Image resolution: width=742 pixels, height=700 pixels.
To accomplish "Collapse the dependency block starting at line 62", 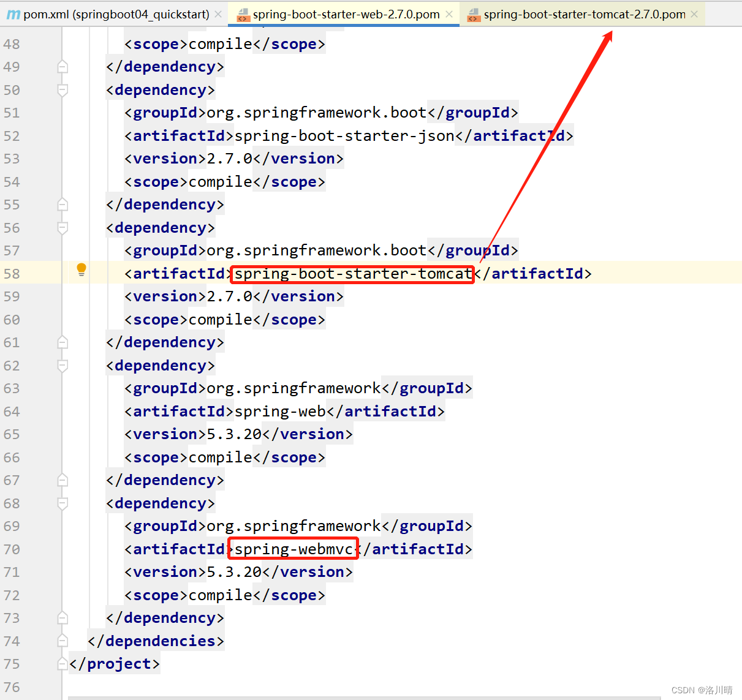I will point(62,366).
